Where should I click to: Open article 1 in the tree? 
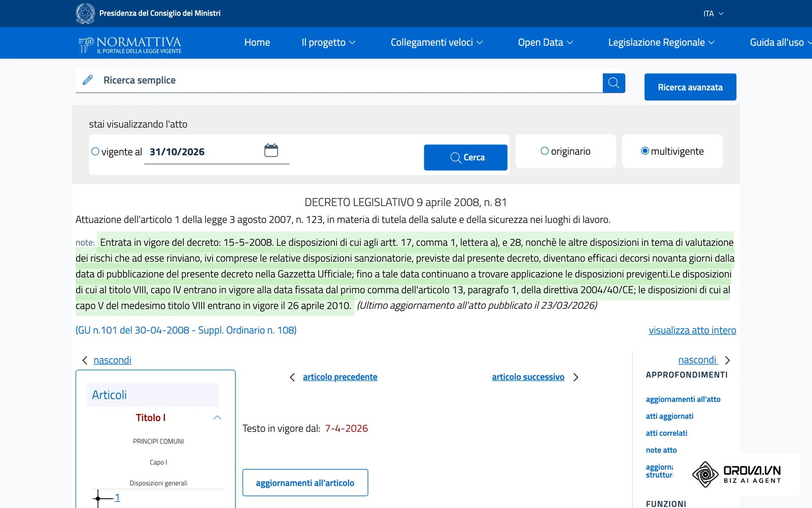click(x=117, y=497)
